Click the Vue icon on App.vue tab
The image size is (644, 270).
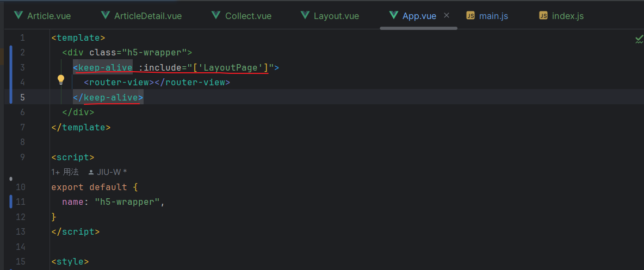tap(394, 16)
